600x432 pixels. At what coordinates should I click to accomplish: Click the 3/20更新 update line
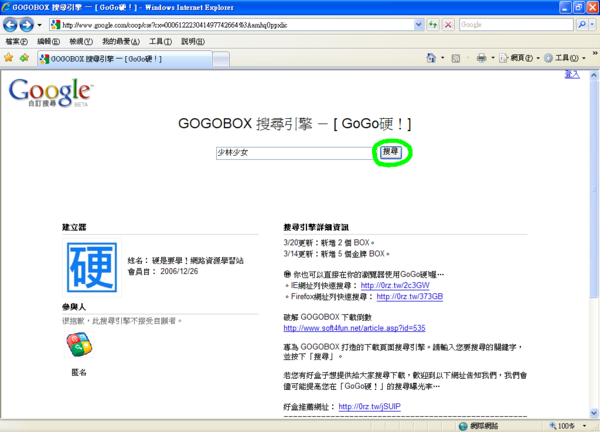point(329,243)
